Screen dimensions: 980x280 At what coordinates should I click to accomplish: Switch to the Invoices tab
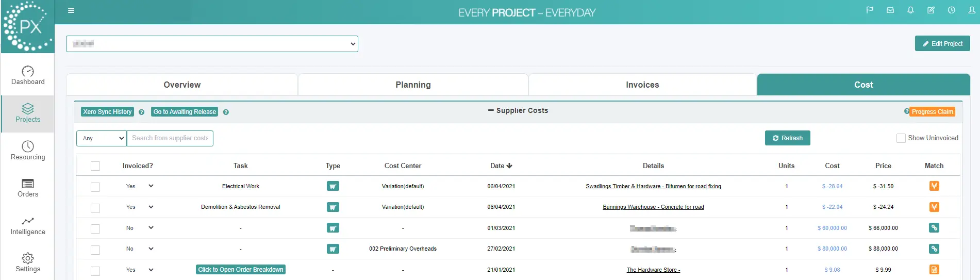pos(642,85)
